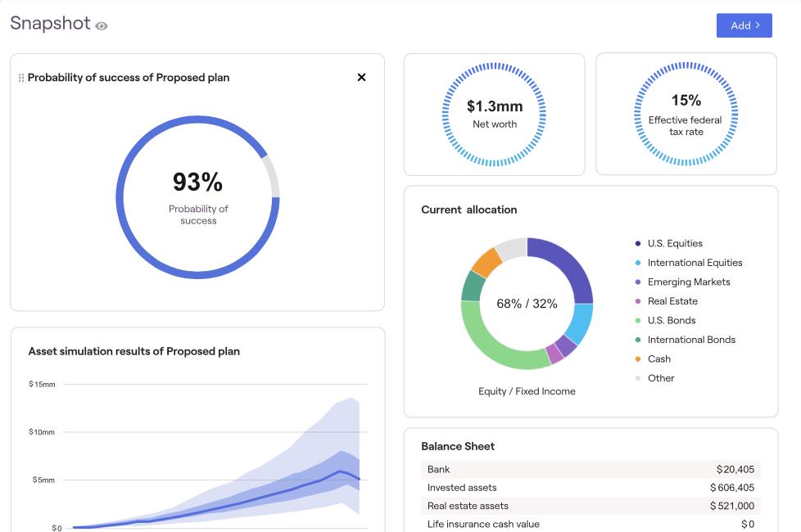Click the Cash legend item
The height and width of the screenshot is (532, 801).
(652, 359)
